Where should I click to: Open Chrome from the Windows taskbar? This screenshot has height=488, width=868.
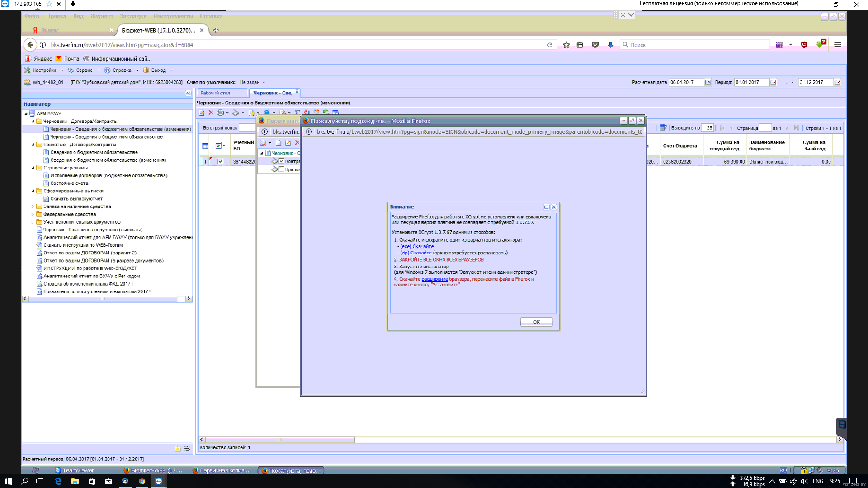[142, 481]
